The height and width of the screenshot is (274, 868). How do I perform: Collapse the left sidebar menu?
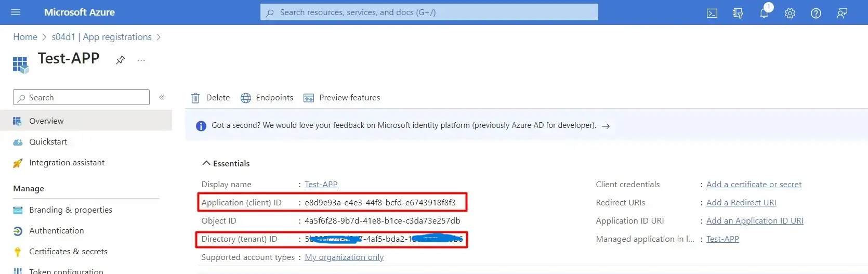tap(162, 97)
